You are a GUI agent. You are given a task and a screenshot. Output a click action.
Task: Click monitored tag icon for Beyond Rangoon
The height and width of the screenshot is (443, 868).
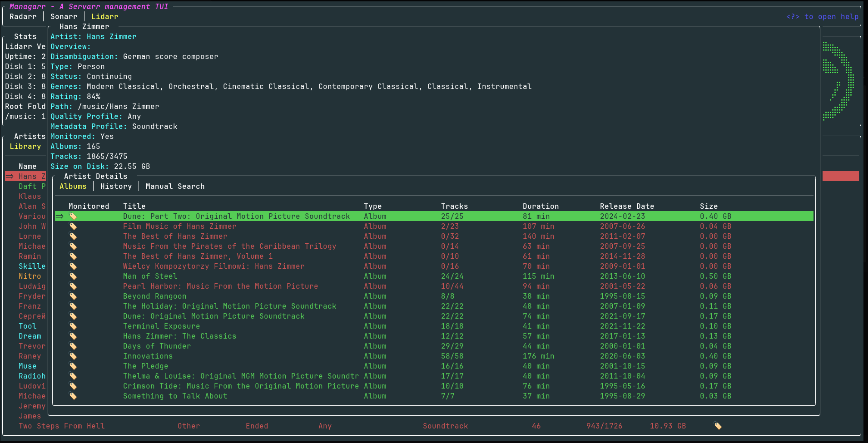[73, 296]
